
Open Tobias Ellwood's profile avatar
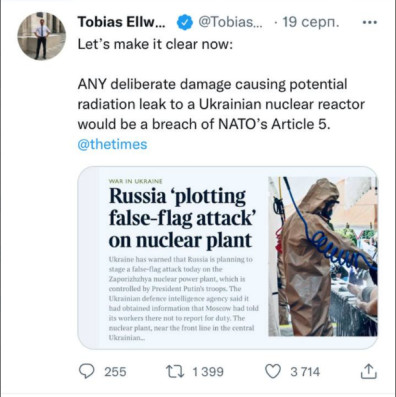click(42, 36)
